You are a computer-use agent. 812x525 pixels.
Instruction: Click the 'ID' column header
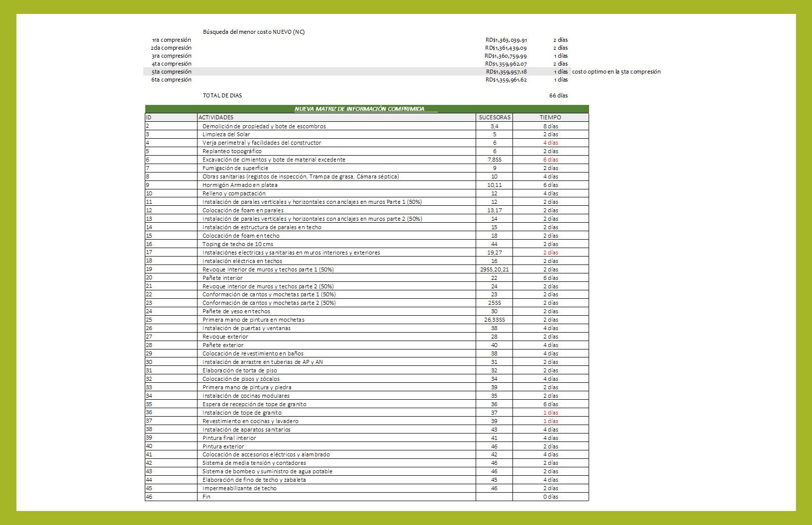tap(171, 117)
